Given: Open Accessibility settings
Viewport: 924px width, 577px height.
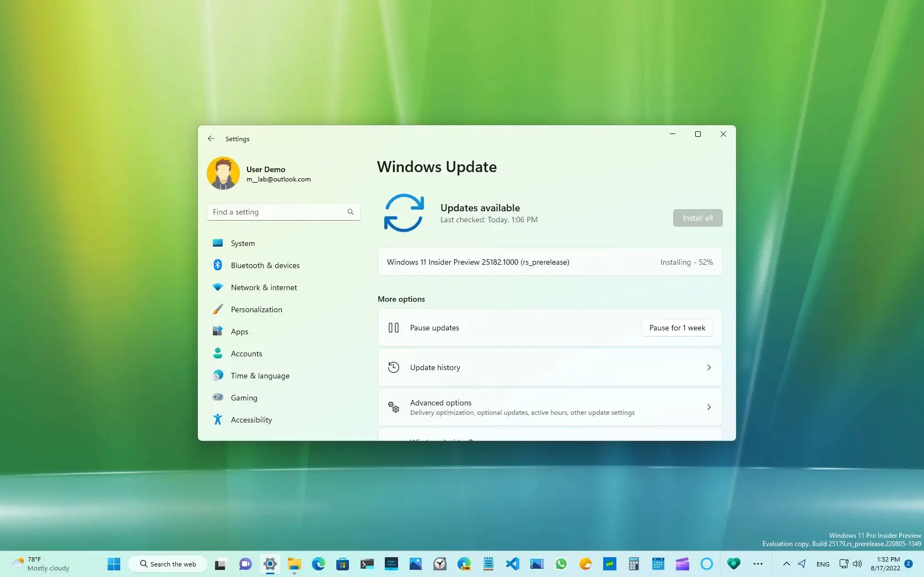Looking at the screenshot, I should pos(251,419).
